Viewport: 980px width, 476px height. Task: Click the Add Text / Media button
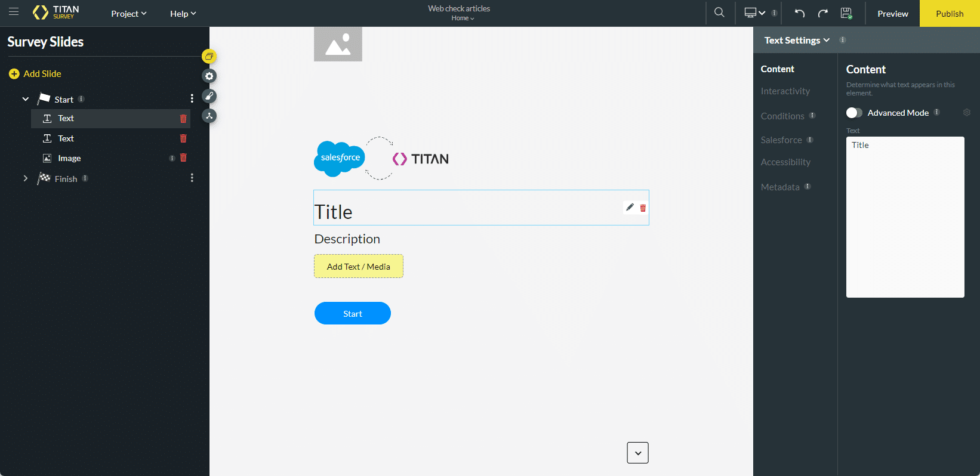(359, 267)
